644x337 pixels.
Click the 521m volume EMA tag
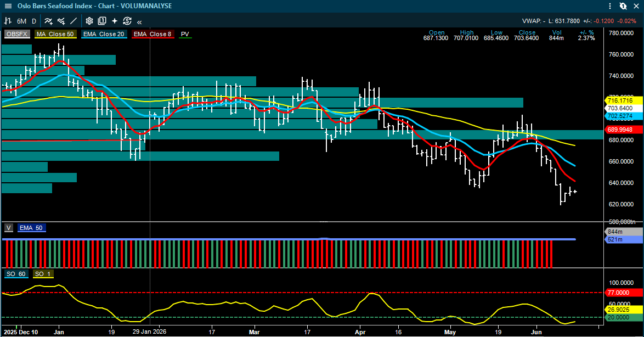point(624,240)
